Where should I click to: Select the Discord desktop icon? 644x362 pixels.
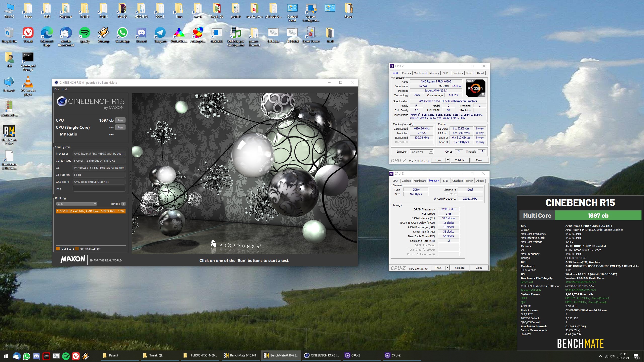141,35
